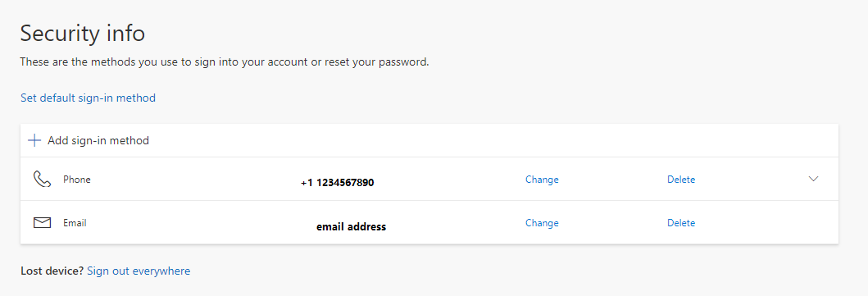Expand the Phone row chevron
The width and height of the screenshot is (868, 296).
point(813,179)
